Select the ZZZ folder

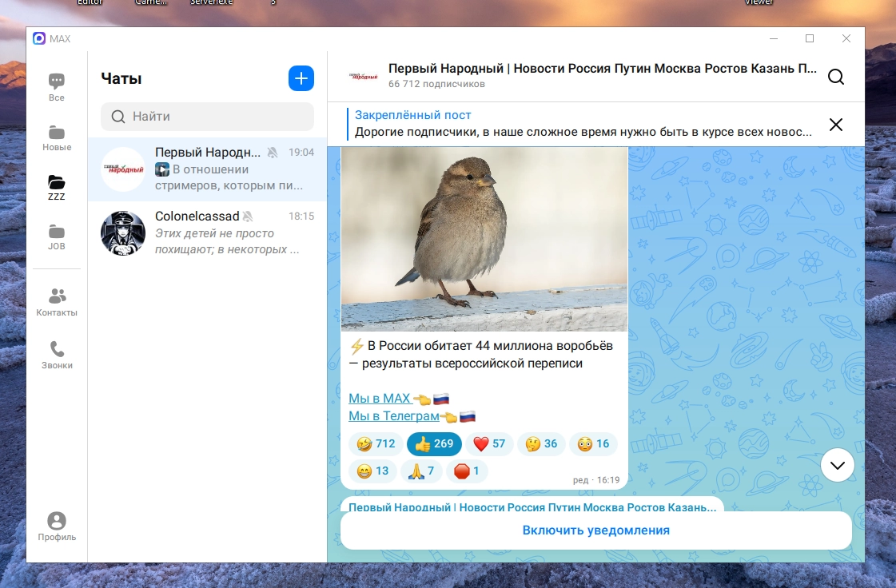tap(57, 188)
